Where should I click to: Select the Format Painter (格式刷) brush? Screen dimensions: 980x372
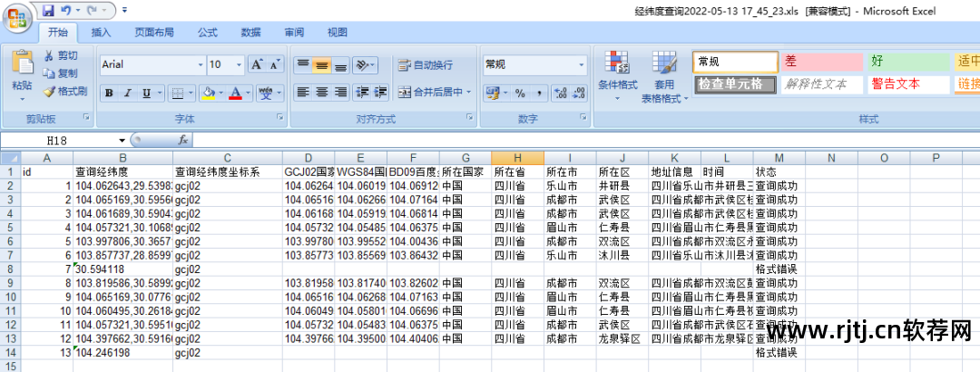point(65,91)
